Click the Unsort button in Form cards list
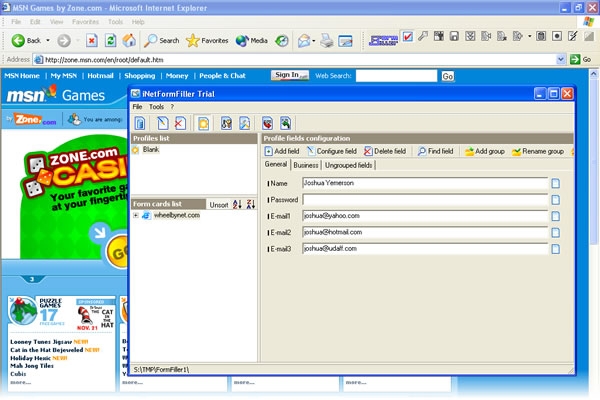Viewport: 600px width, 400px height. point(218,204)
